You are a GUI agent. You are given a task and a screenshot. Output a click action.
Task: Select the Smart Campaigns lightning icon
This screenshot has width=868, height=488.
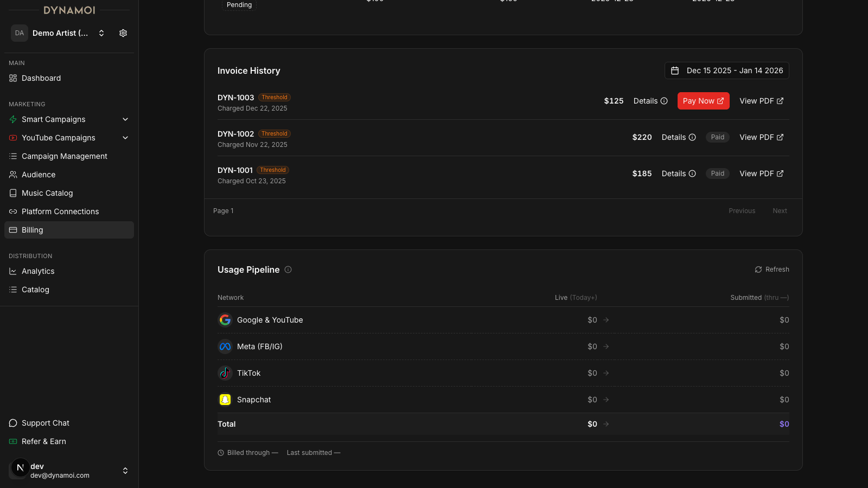pos(13,119)
